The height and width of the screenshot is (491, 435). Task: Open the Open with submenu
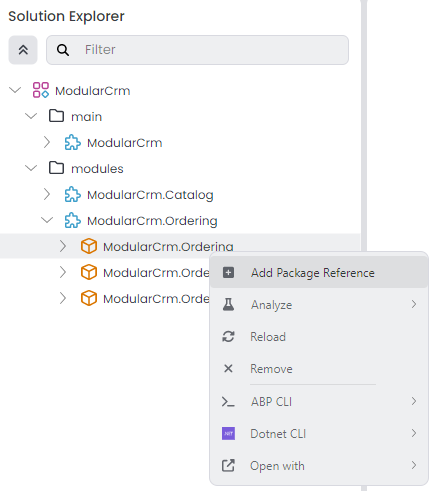tap(319, 465)
